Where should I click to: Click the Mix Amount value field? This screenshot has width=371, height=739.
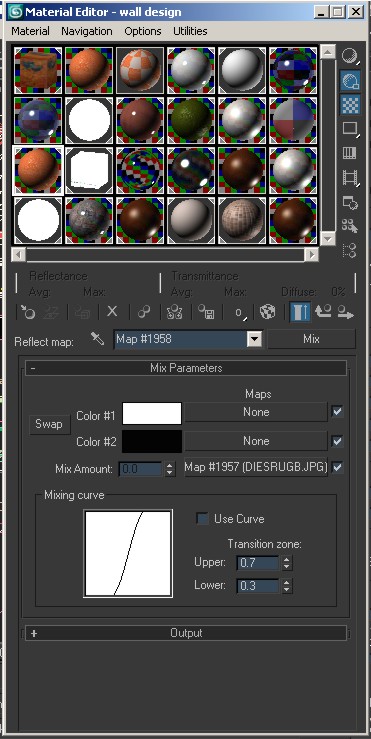click(x=140, y=469)
